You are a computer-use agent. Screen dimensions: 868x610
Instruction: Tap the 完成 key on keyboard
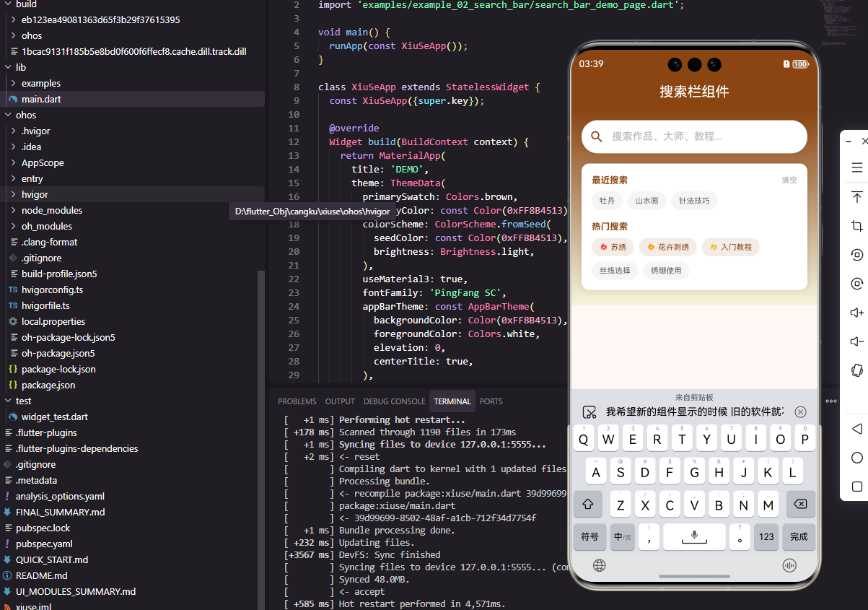(799, 536)
